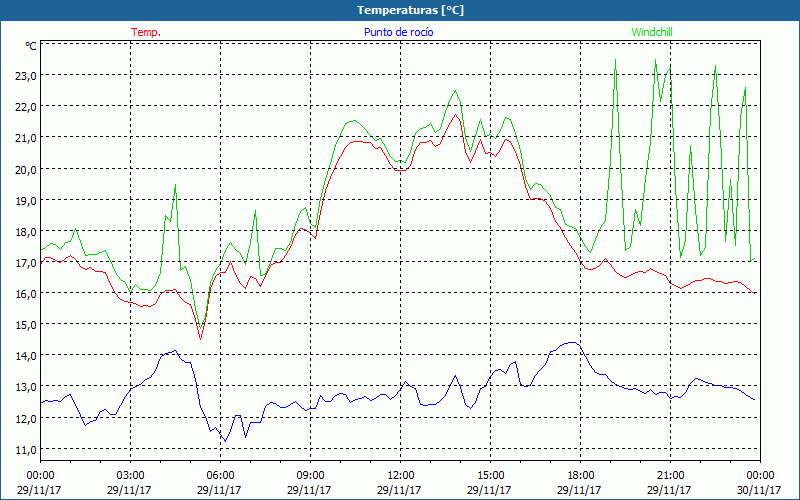Click the '17,0' y-axis value

point(26,263)
